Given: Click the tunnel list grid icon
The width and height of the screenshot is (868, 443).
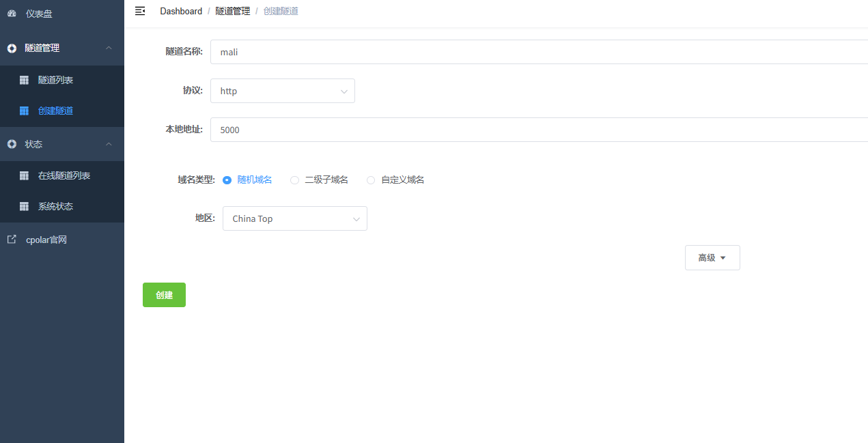Looking at the screenshot, I should point(24,80).
